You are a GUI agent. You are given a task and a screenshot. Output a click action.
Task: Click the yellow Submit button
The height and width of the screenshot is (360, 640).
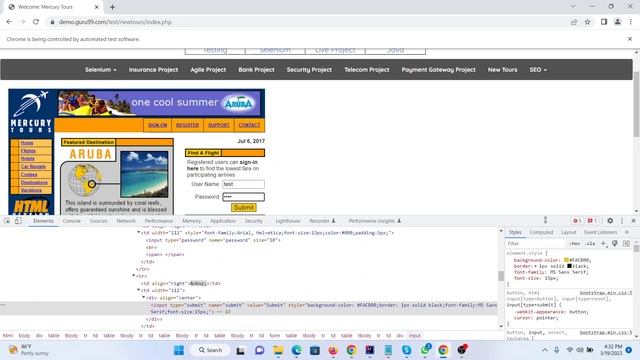[244, 207]
